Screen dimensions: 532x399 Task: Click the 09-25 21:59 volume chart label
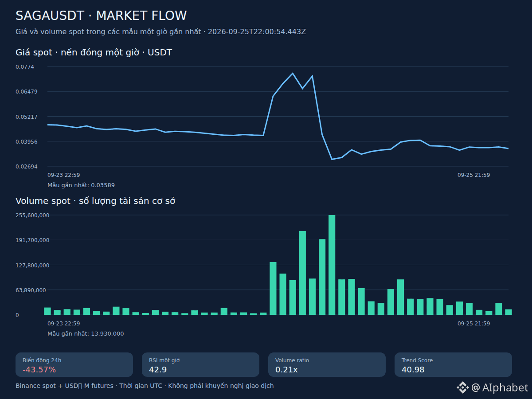(x=473, y=324)
